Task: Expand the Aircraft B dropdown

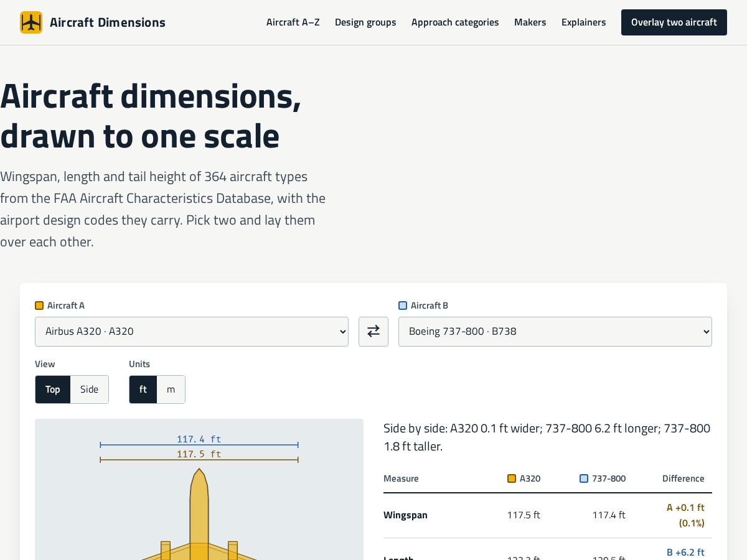Action: tap(555, 332)
